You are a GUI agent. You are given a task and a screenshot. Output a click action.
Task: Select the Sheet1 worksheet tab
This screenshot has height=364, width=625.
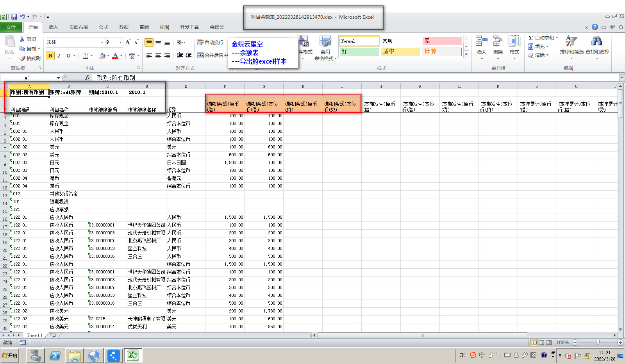tap(34, 335)
